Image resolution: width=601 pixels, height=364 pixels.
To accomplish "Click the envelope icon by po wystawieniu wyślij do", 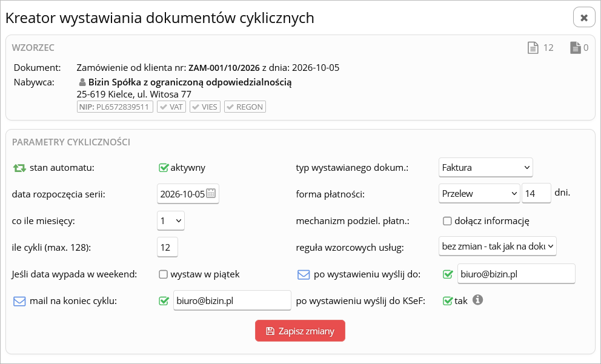I will click(304, 275).
